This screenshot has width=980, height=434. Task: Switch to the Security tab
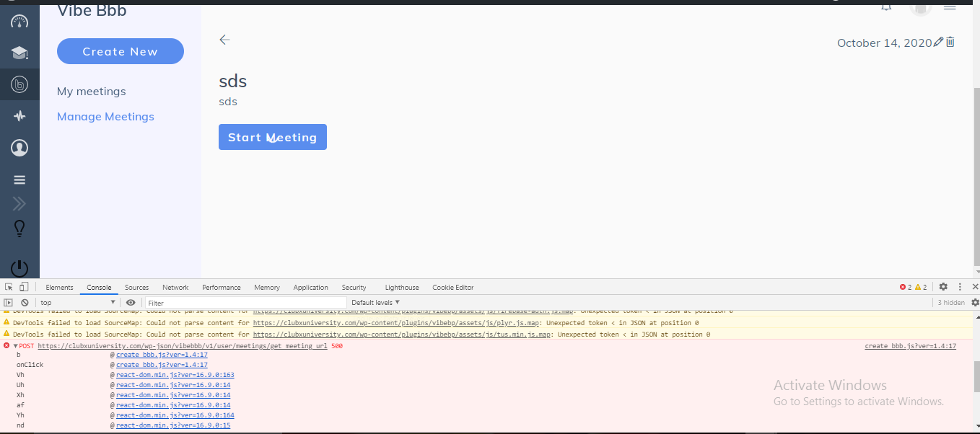(354, 287)
